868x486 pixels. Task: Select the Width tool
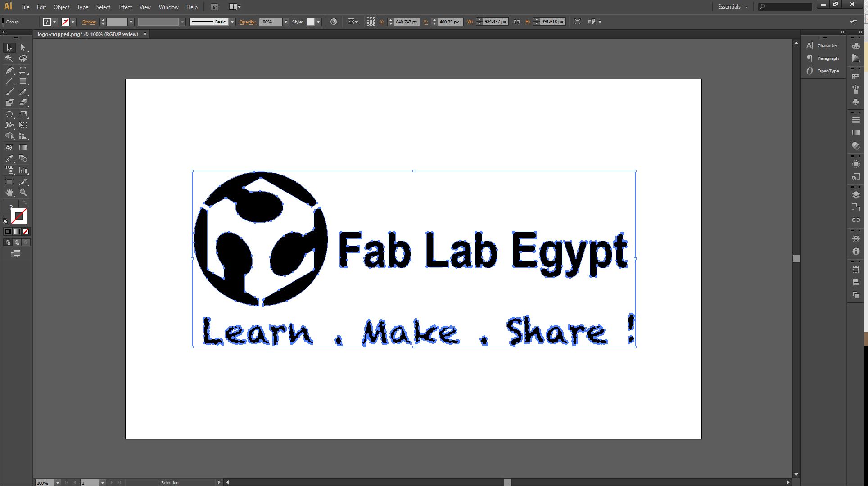coord(9,125)
